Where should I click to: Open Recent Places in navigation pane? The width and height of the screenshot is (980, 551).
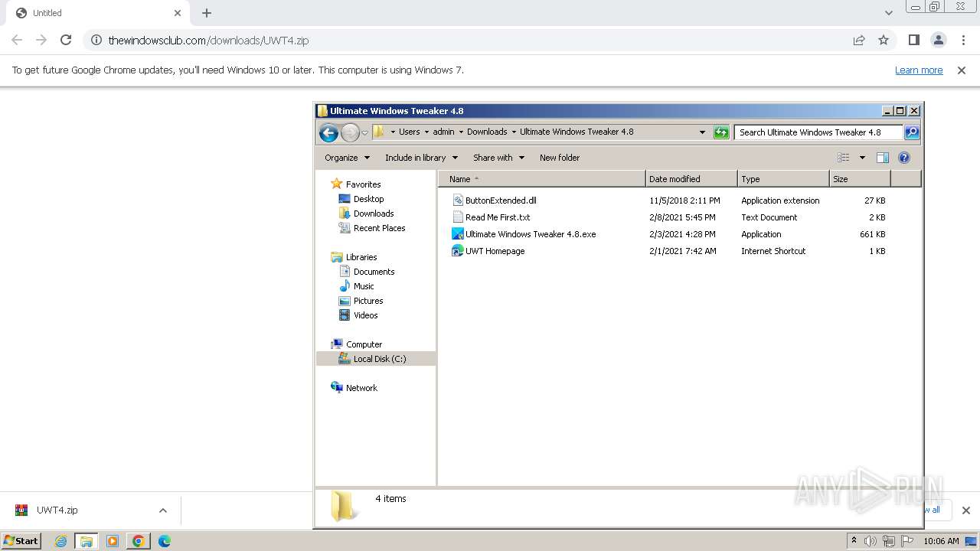pyautogui.click(x=379, y=228)
